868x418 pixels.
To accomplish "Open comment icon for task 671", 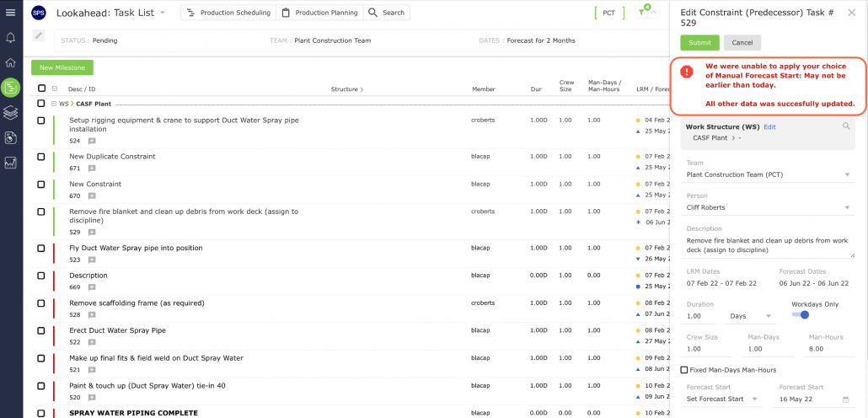I will pyautogui.click(x=93, y=169).
